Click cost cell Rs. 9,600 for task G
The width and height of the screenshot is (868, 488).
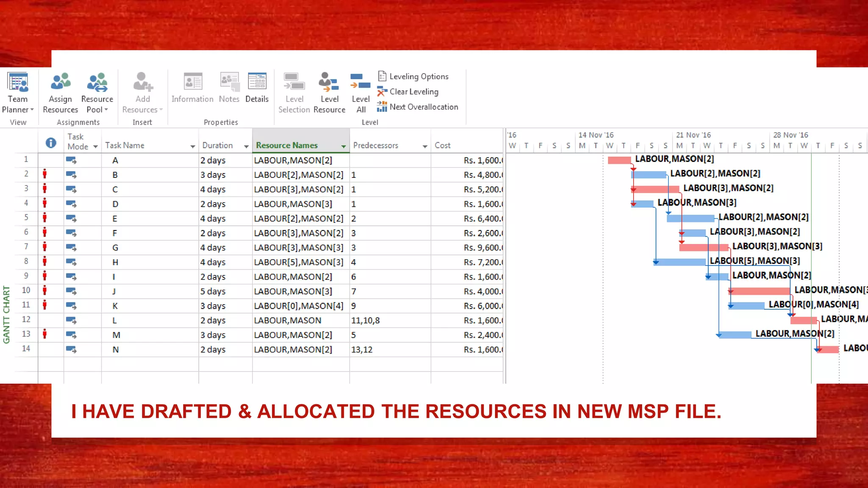tap(467, 248)
